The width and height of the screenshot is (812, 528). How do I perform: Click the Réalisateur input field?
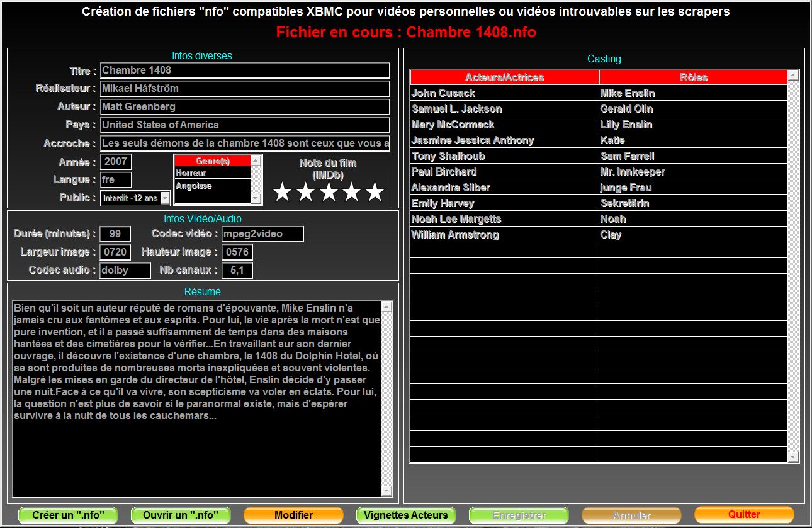244,89
